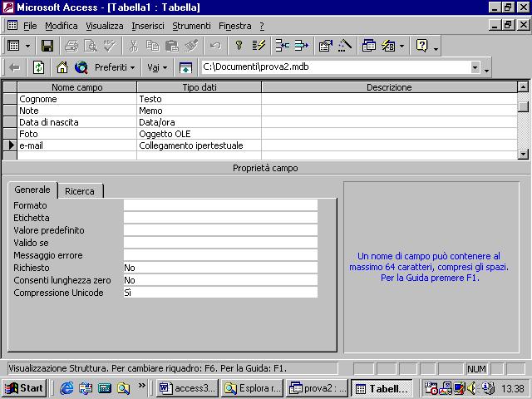Toggle show only web toolbar icon
532x399 pixels.
point(185,67)
